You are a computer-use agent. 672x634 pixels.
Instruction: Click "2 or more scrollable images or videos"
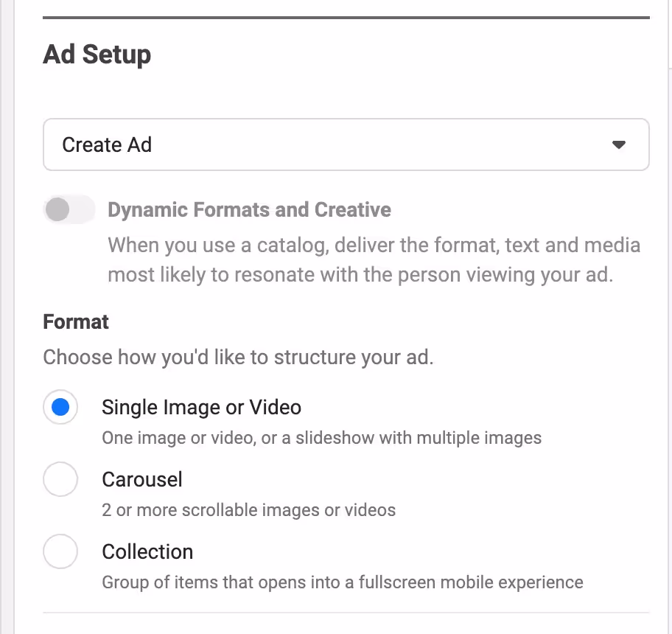click(x=248, y=509)
